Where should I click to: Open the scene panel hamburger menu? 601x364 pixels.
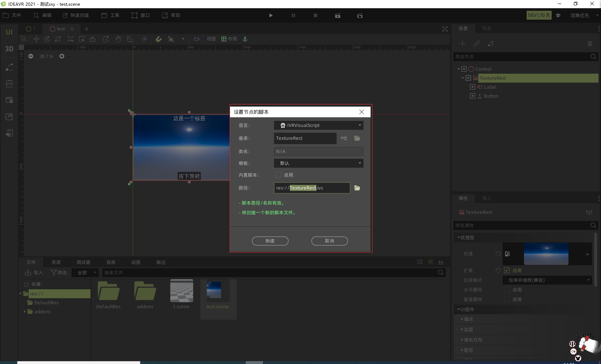tap(590, 44)
